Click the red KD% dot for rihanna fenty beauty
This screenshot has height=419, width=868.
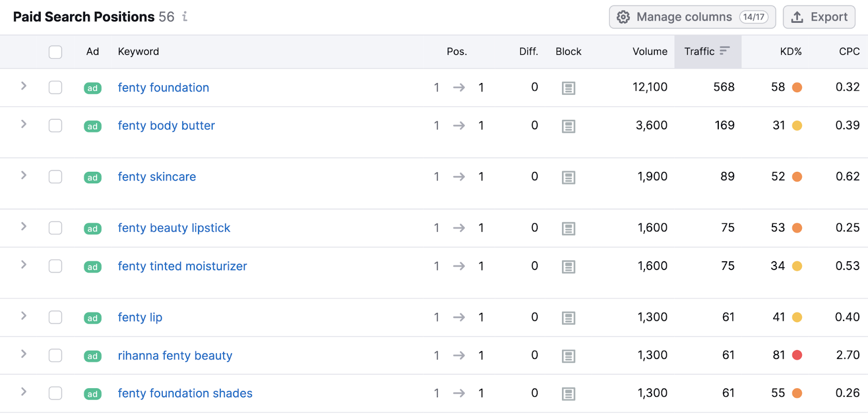click(796, 355)
